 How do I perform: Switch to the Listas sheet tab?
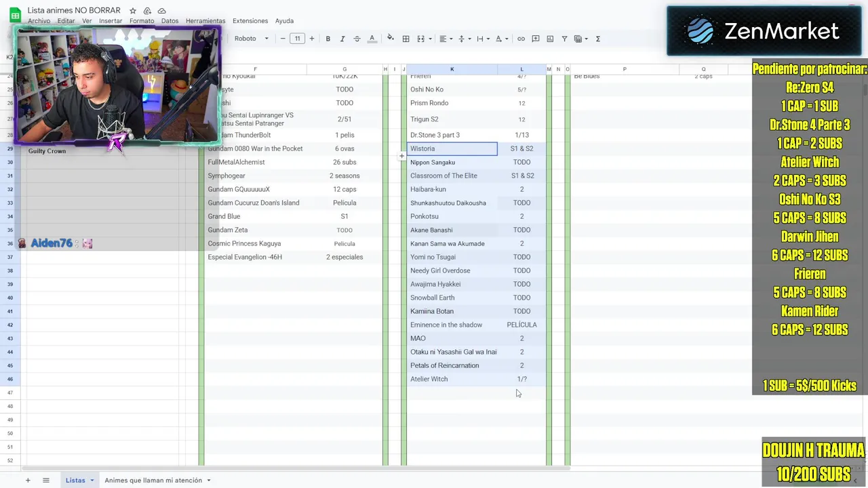click(x=75, y=481)
